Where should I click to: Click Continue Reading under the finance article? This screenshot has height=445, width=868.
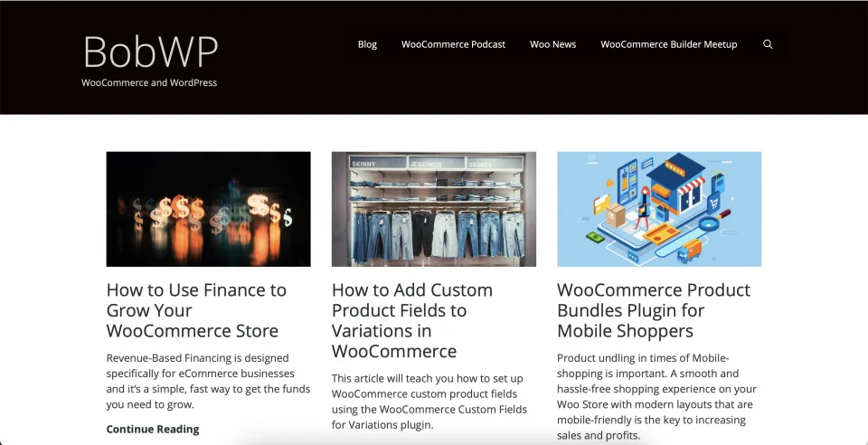[153, 429]
